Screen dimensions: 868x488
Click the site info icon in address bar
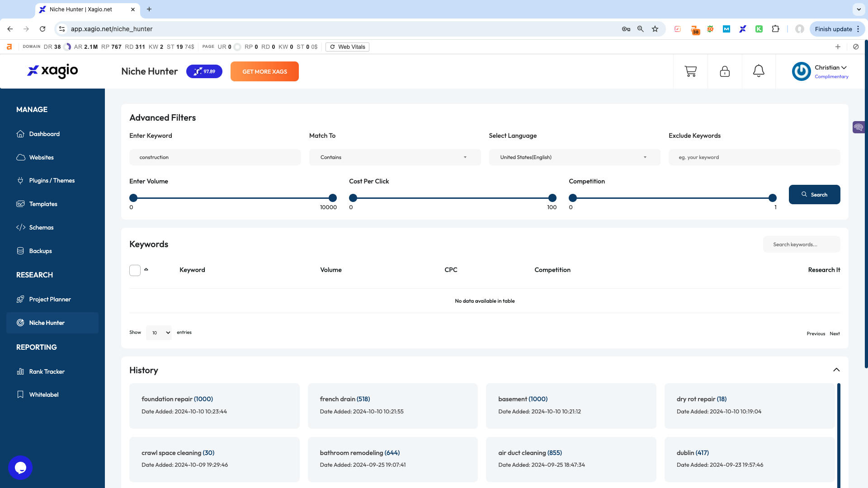(x=62, y=29)
